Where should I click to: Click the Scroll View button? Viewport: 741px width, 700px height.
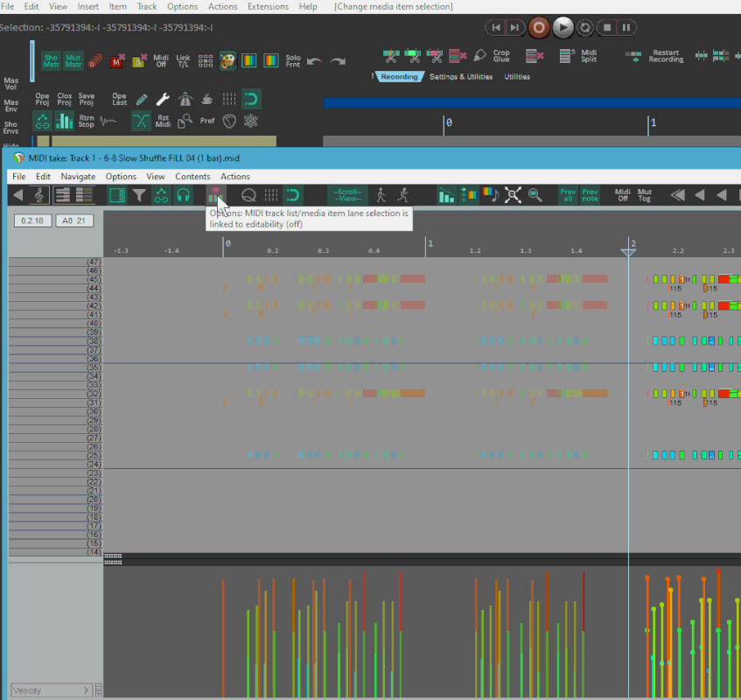348,195
